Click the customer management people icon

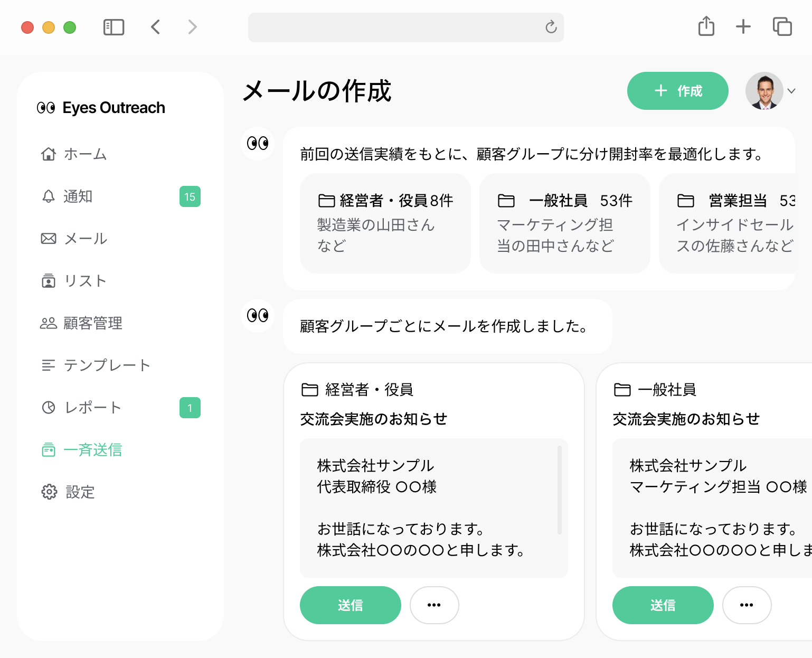(x=49, y=323)
